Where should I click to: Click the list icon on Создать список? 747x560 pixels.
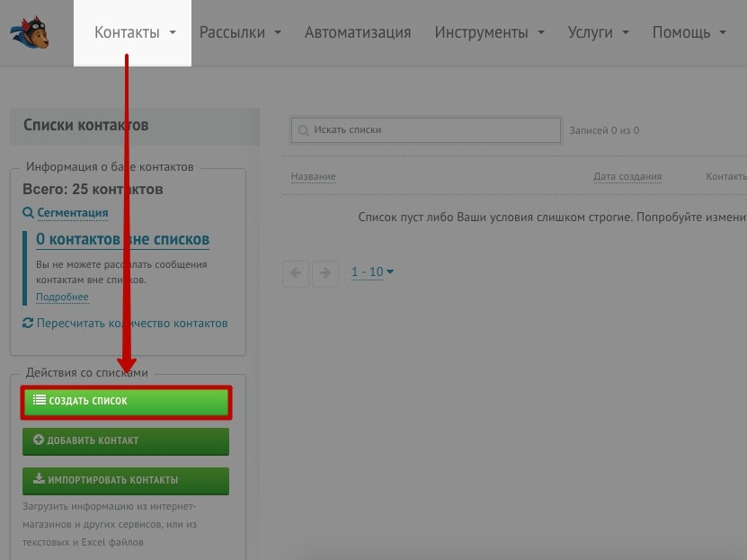pyautogui.click(x=39, y=400)
